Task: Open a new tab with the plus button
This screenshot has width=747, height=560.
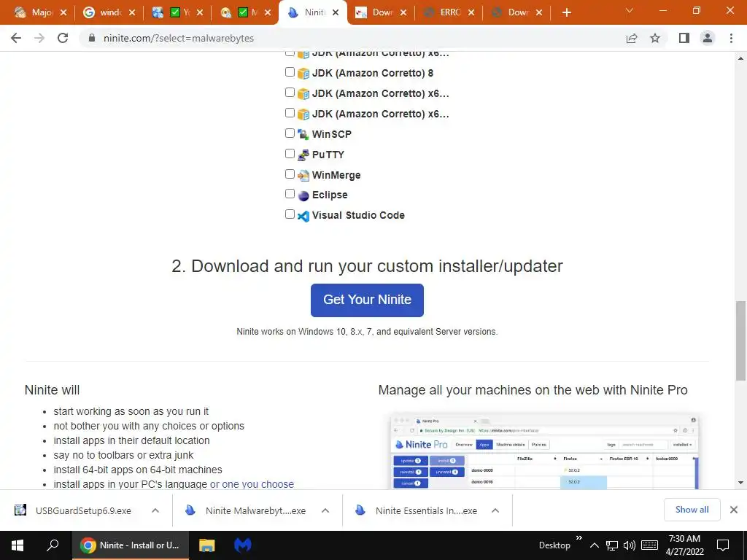Action: pos(566,12)
